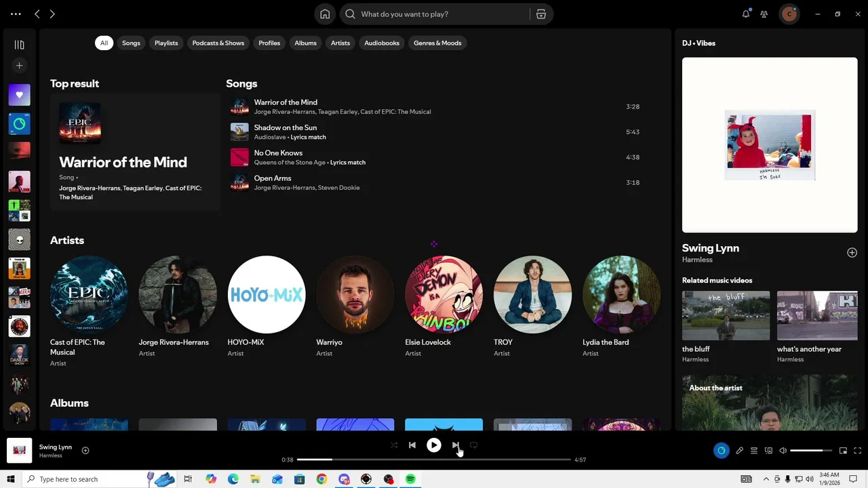Open artist Elsie Lovelock
This screenshot has width=868, height=488.
pyautogui.click(x=444, y=306)
